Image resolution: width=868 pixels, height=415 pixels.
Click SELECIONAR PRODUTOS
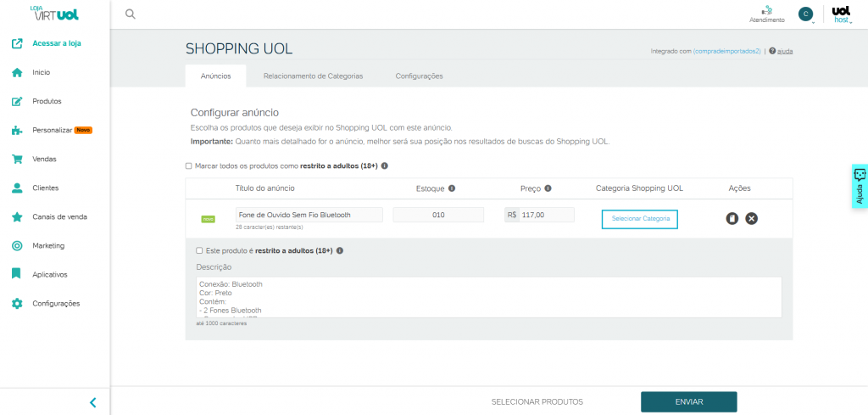537,401
